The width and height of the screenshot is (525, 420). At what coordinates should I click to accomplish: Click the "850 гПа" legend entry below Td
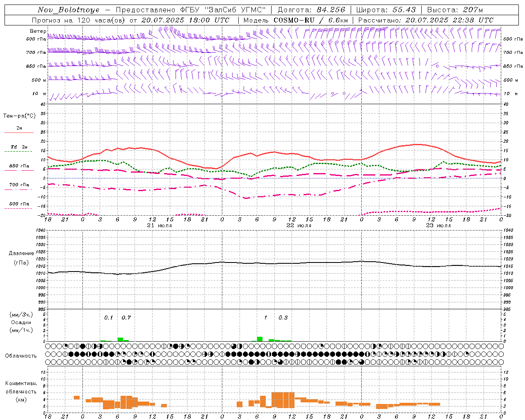[x=19, y=166]
